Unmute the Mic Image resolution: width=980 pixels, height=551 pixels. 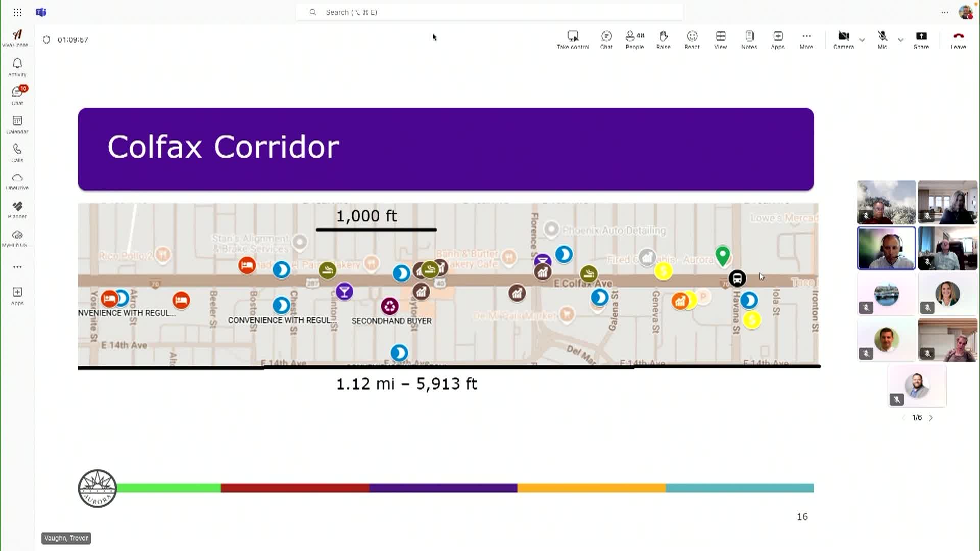[882, 39]
